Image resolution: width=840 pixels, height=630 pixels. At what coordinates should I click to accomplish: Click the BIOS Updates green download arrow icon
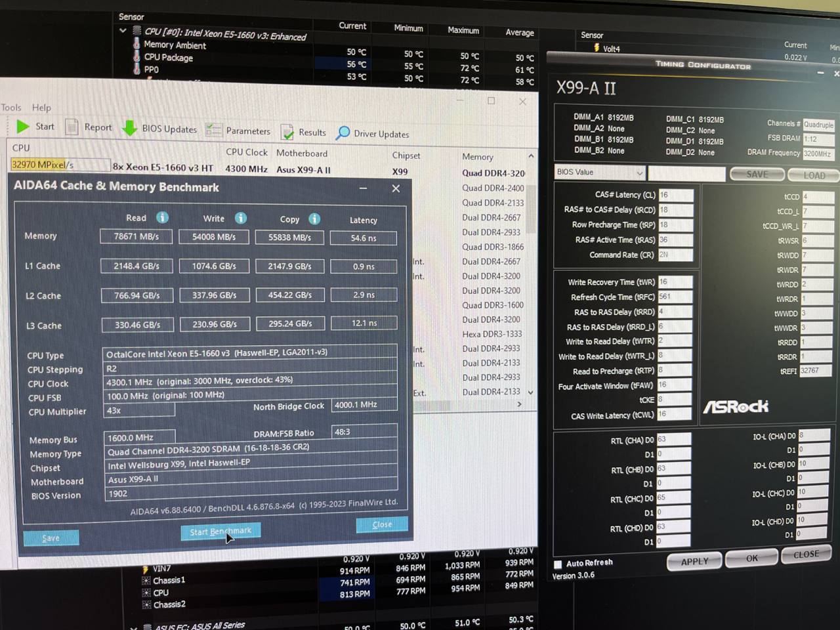[129, 128]
